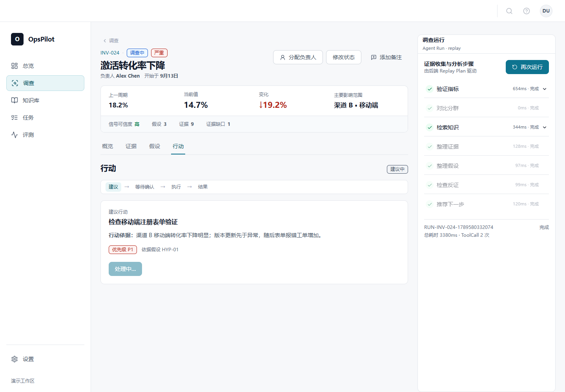This screenshot has width=565, height=392.
Task: Click the INV-024 investigation ID
Action: click(110, 53)
